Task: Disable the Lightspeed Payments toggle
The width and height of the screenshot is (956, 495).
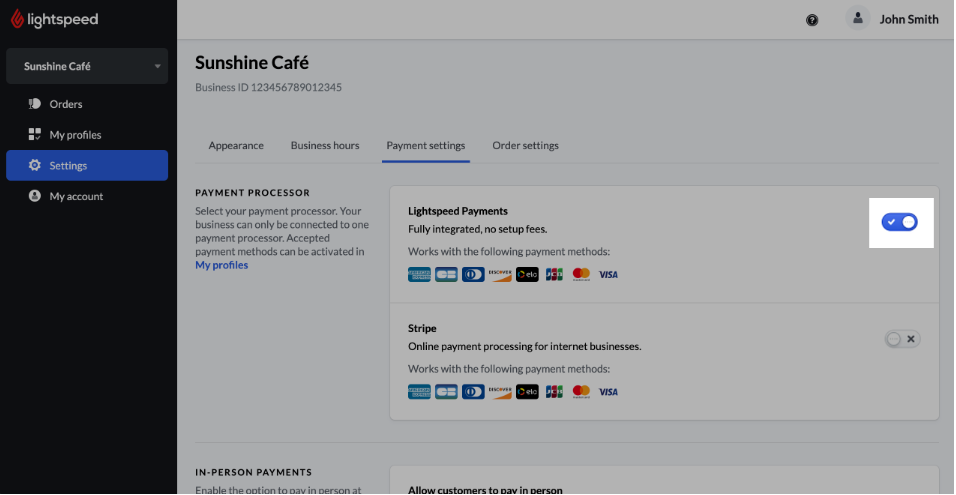Action: [899, 222]
